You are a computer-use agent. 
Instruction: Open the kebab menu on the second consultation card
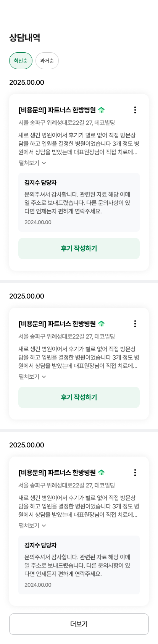[135, 324]
